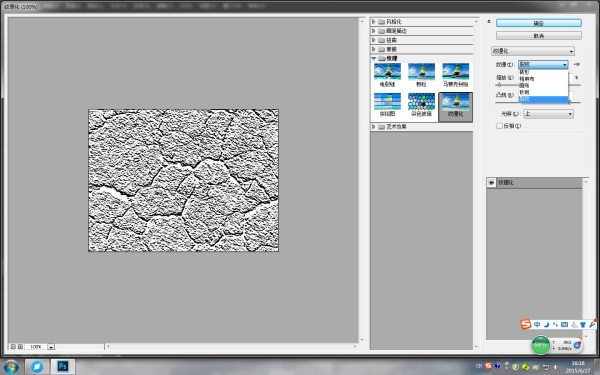Open the Windows Start menu orb
This screenshot has width=600, height=375.
(11, 367)
